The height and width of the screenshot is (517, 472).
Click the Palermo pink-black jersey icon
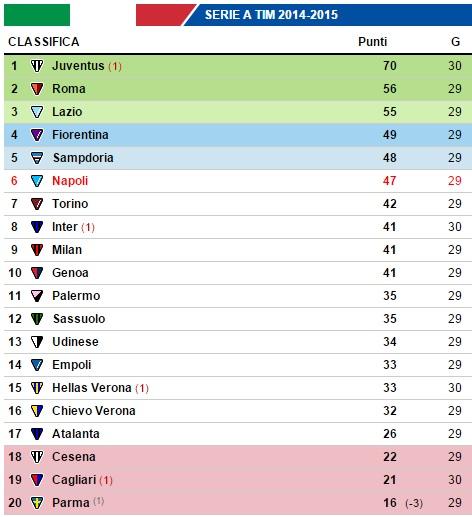coord(37,296)
